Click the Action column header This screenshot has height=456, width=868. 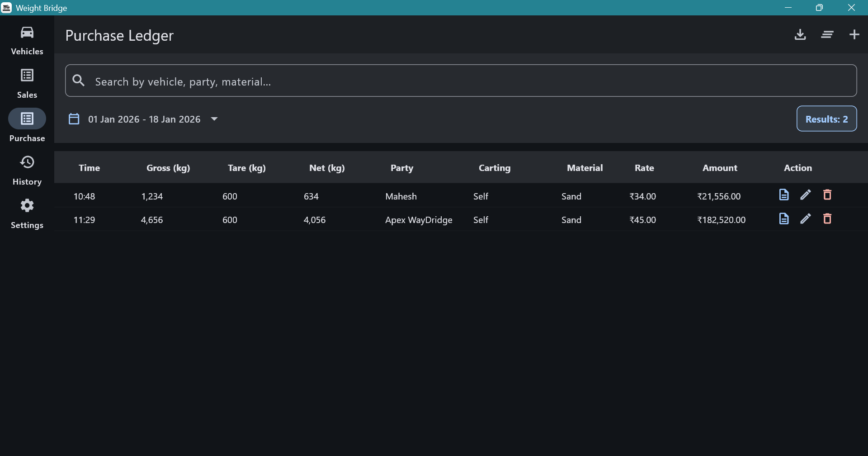798,168
